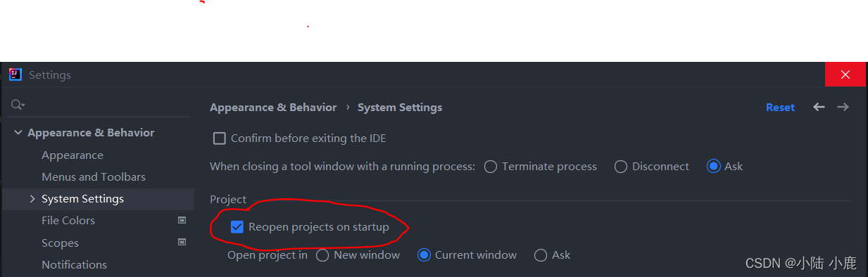This screenshot has height=277, width=868.
Task: Select the Terminate process radio option
Action: point(491,167)
